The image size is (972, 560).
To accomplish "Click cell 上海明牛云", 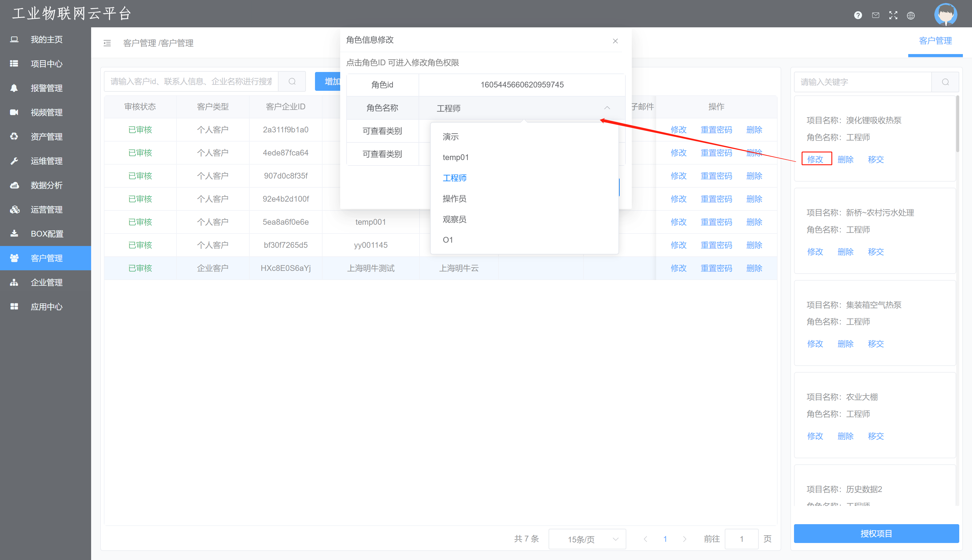I will click(459, 268).
